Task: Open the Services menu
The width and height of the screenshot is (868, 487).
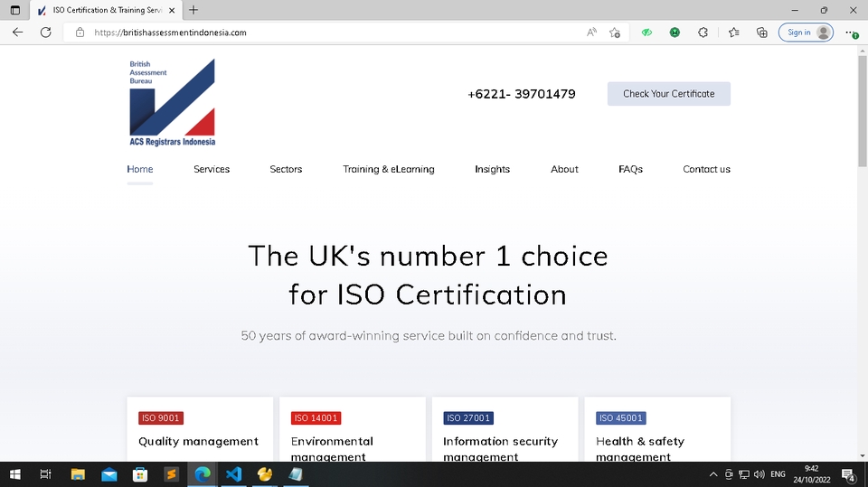Action: (x=212, y=169)
